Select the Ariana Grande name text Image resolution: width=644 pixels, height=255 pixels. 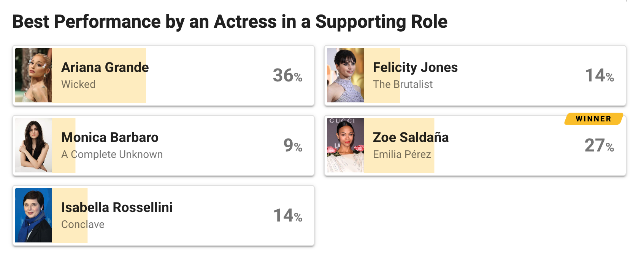click(105, 67)
